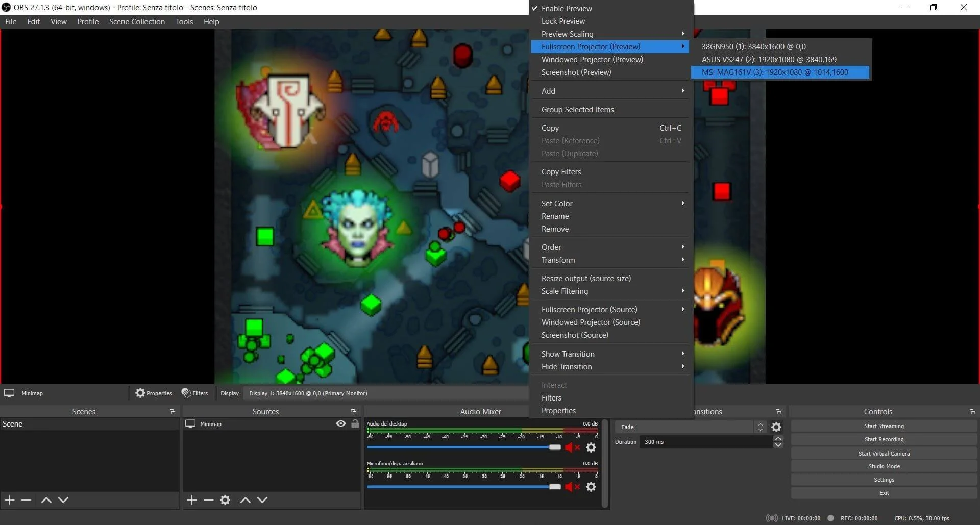Unmute the Microfono/disp. ausiliario channel
Screen dimensions: 980x525
[571, 487]
